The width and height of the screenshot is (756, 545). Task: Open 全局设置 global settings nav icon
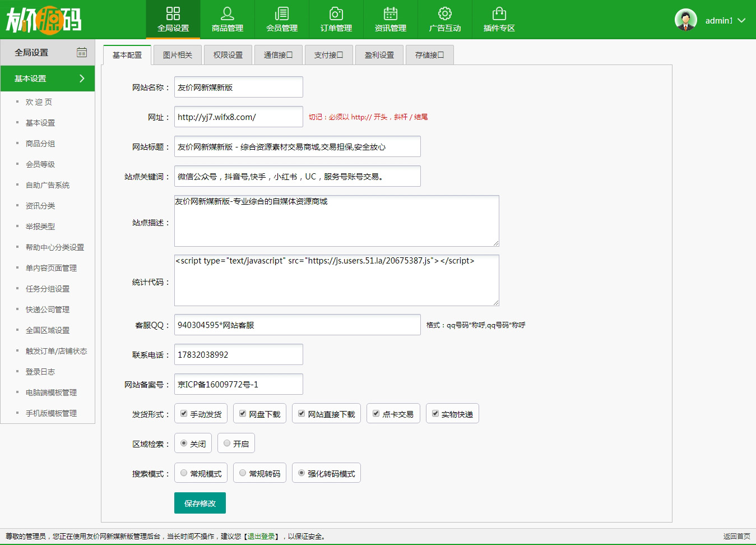173,13
